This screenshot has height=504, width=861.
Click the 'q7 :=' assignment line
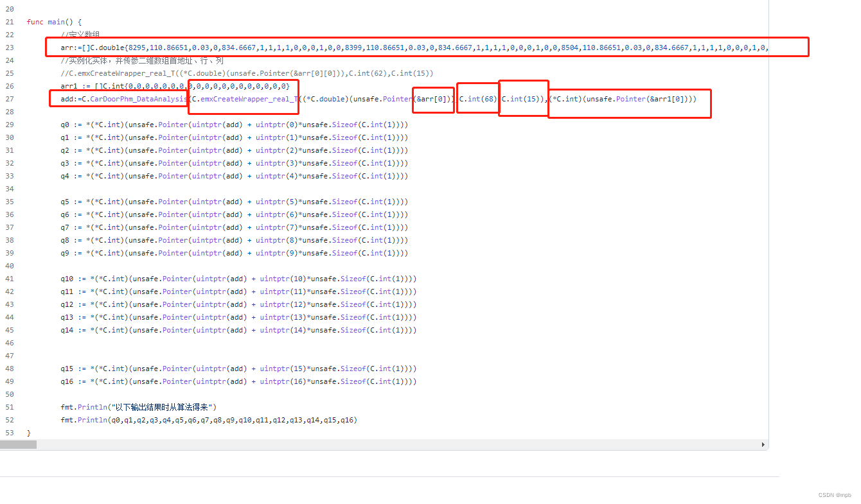[234, 227]
